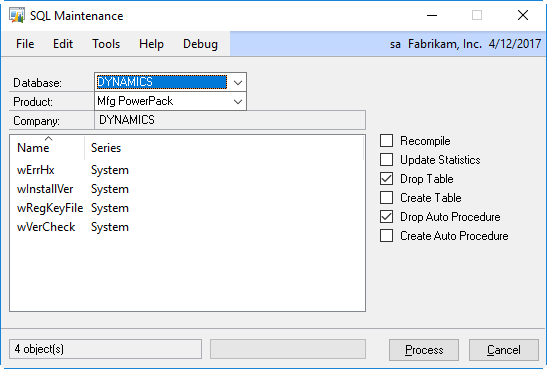Click System series for wErrHx
This screenshot has height=369, width=547.
coord(110,170)
